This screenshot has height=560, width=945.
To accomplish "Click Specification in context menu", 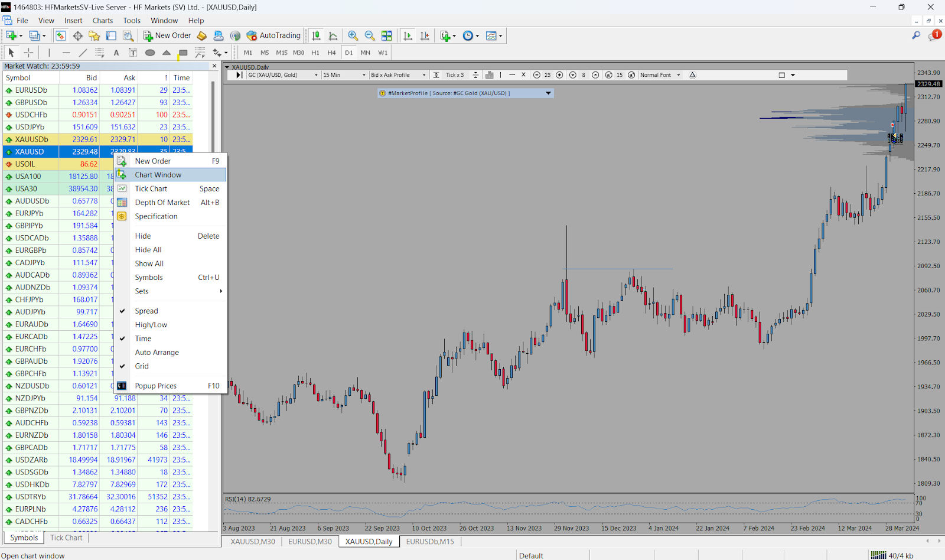I will pyautogui.click(x=171, y=216).
